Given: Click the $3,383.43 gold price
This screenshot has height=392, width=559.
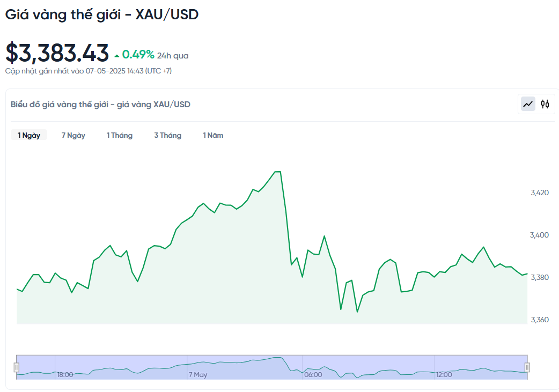Looking at the screenshot, I should pos(57,53).
